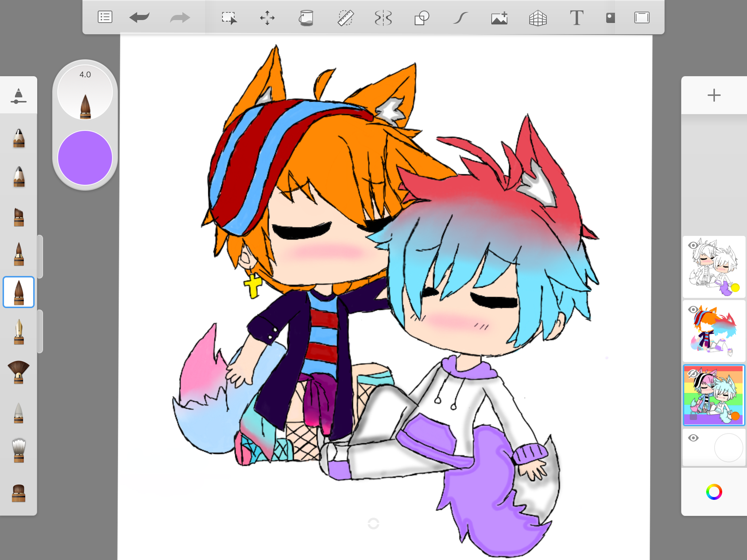The height and width of the screenshot is (560, 747).
Task: Pick the flat chisel marker brush
Action: 19,217
